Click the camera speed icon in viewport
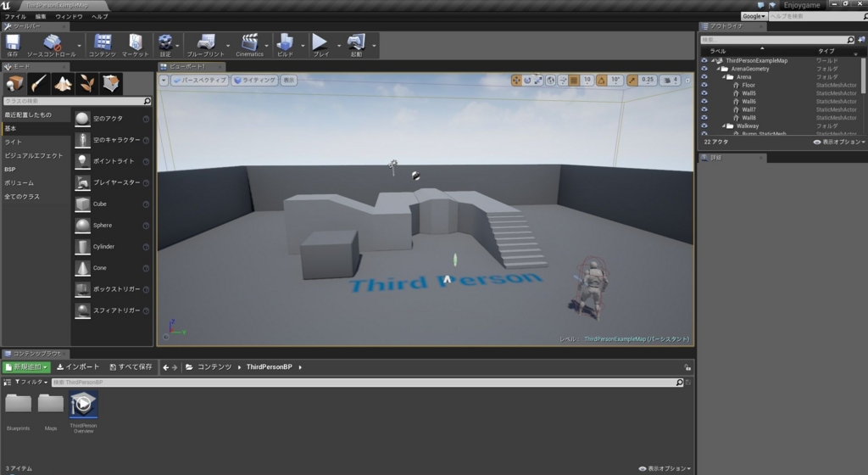868x475 pixels. click(667, 81)
